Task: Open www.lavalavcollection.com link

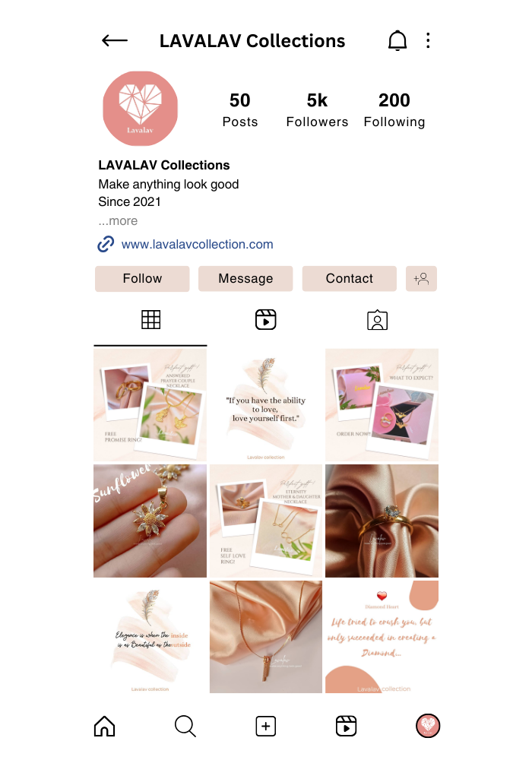Action: coord(197,244)
